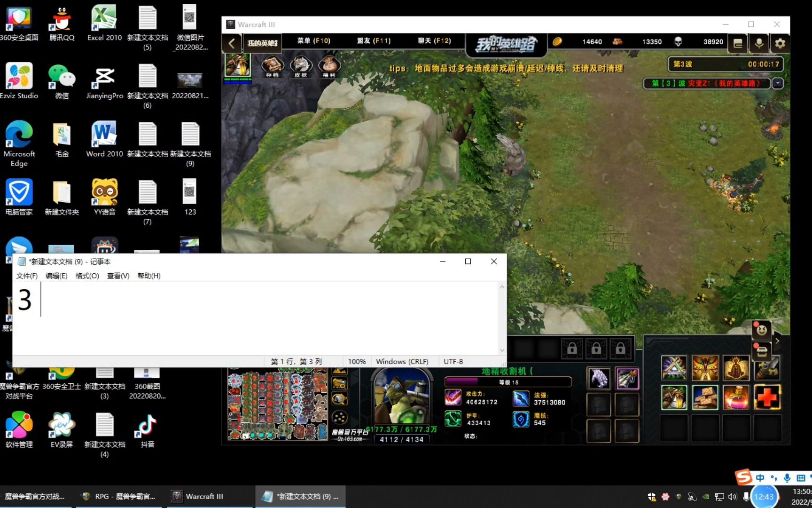Open the shop button with red dot
This screenshot has height=508, width=812.
tap(762, 352)
